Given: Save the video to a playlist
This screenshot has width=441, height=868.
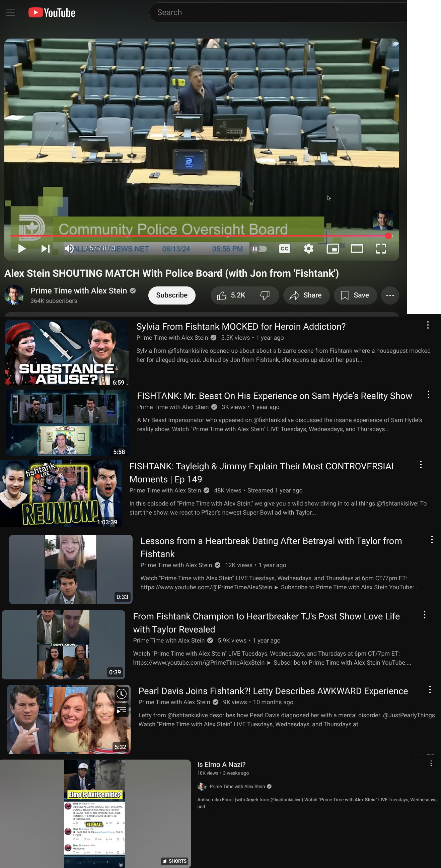Looking at the screenshot, I should pyautogui.click(x=355, y=295).
